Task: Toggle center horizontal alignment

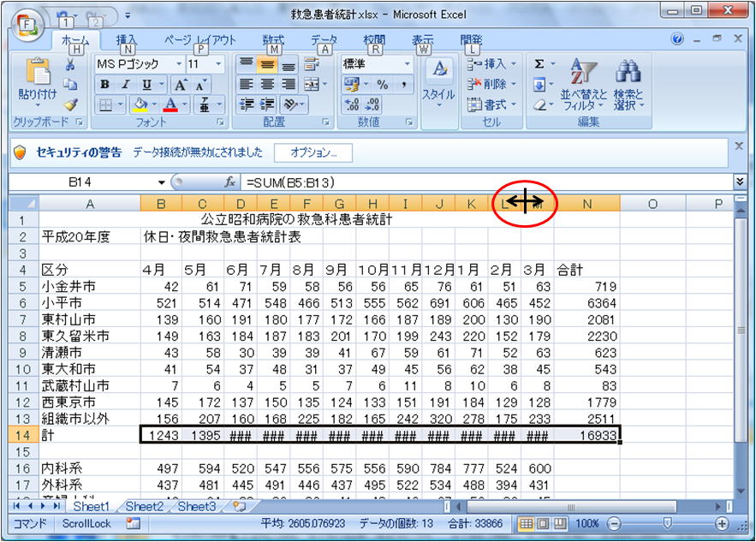Action: click(267, 85)
